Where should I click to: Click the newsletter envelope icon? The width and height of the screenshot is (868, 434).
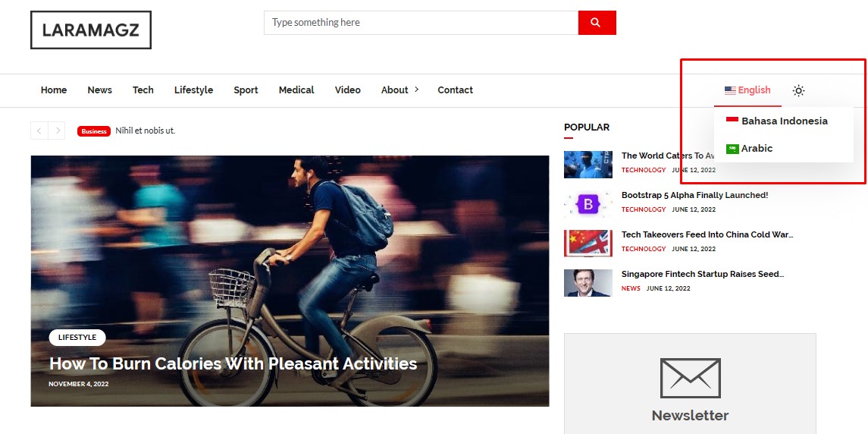pos(690,378)
